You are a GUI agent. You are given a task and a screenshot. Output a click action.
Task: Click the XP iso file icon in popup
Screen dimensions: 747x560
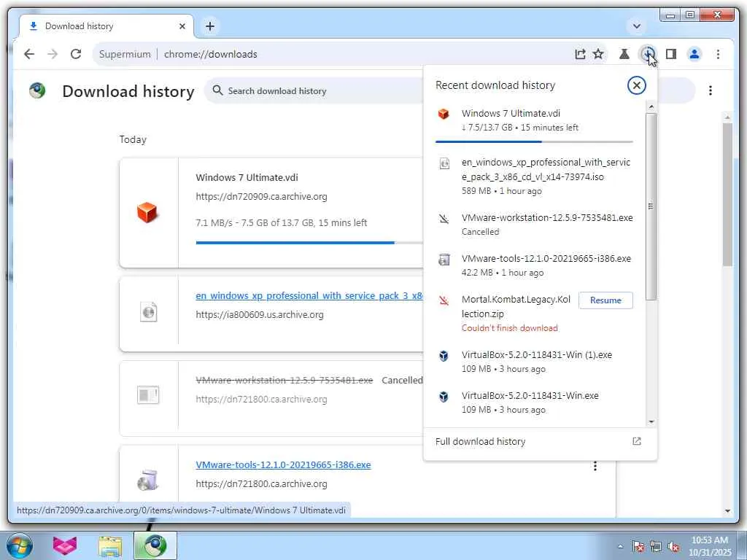point(444,163)
